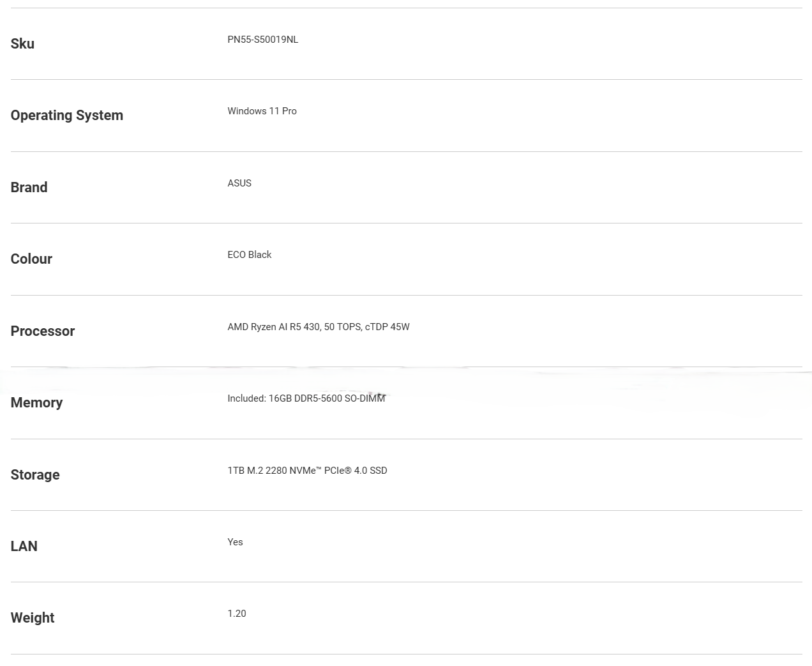This screenshot has width=812, height=666.
Task: Select the SKU value PN55-S50019NL
Action: [262, 40]
